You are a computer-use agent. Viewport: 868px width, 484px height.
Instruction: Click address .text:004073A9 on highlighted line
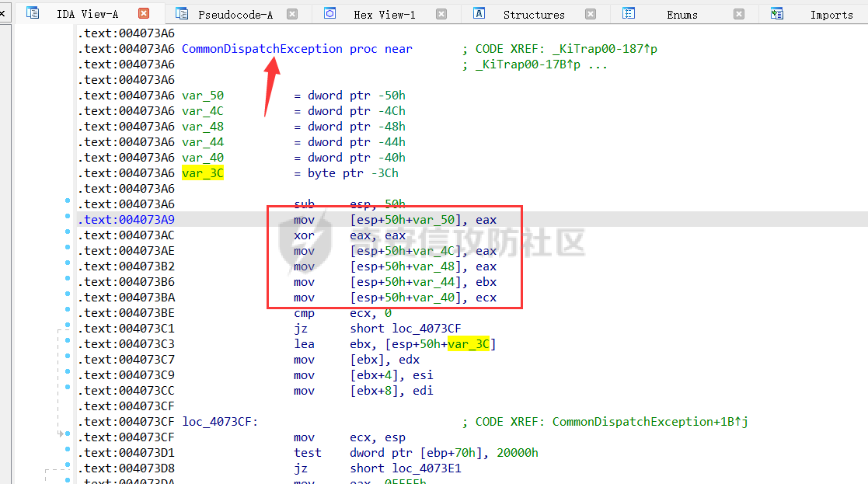126,220
